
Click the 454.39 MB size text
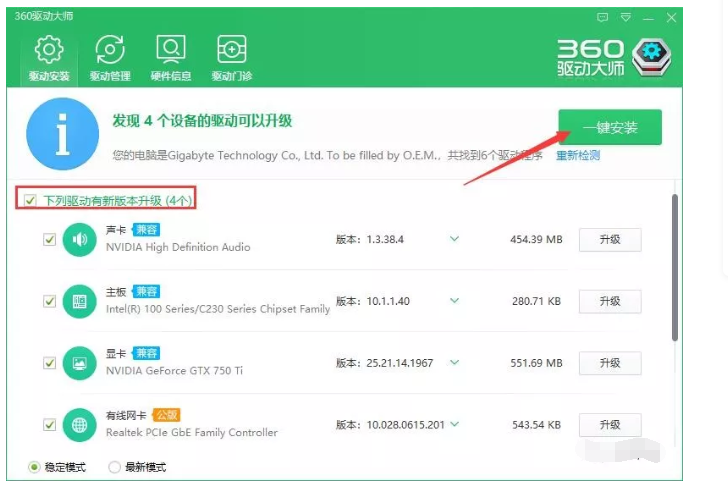point(536,240)
